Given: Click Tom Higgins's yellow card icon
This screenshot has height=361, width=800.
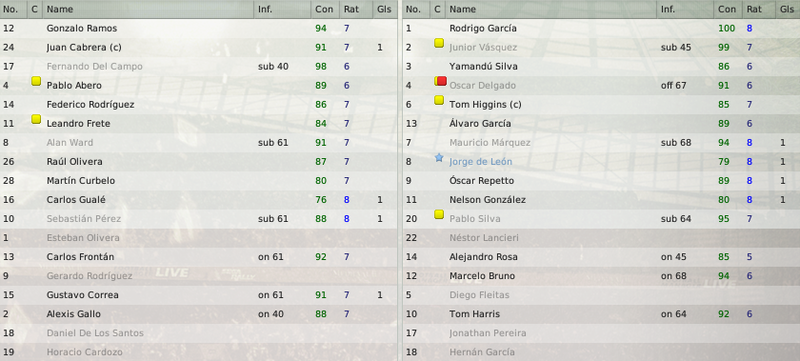Looking at the screenshot, I should [439, 100].
